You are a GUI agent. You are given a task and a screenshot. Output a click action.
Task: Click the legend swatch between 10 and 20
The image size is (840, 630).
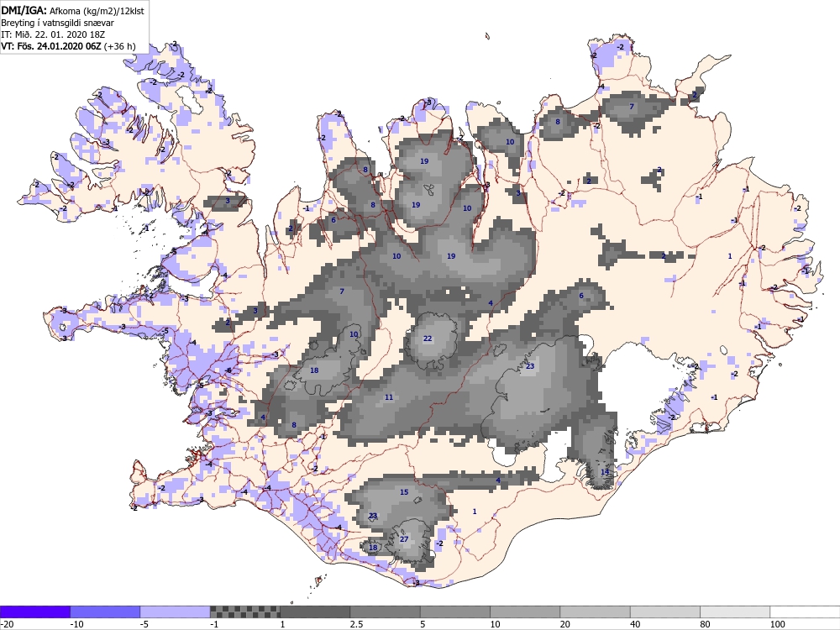tap(525, 612)
